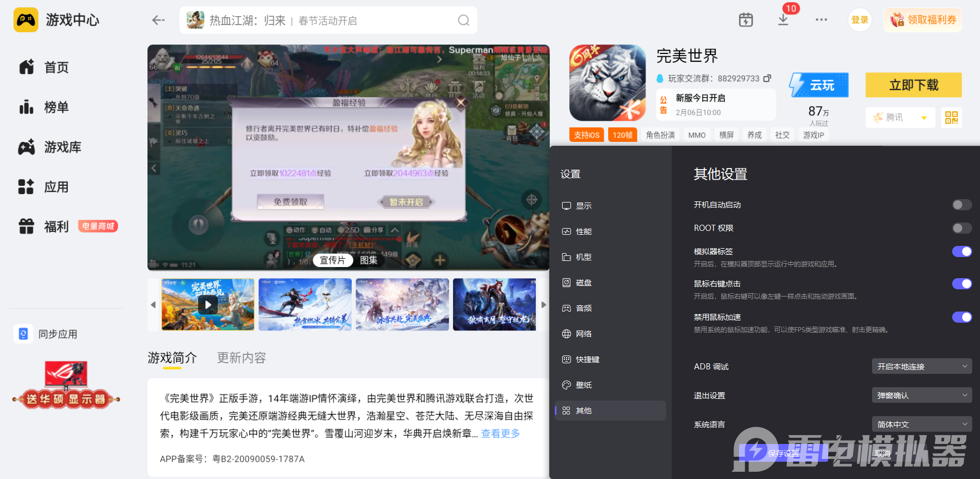Open 网络 network settings
Screen dimensions: 980x479
pyautogui.click(x=610, y=334)
